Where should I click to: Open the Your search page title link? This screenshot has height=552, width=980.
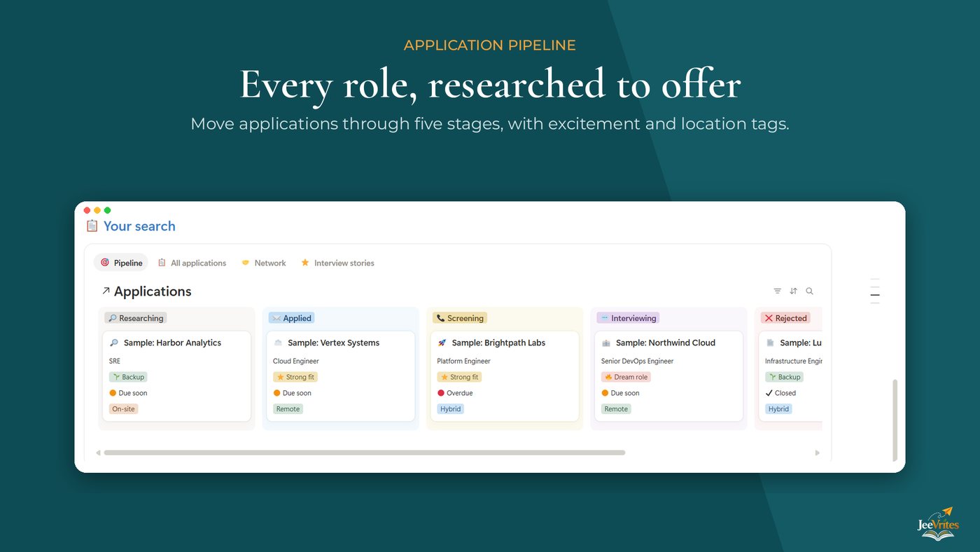pos(139,226)
